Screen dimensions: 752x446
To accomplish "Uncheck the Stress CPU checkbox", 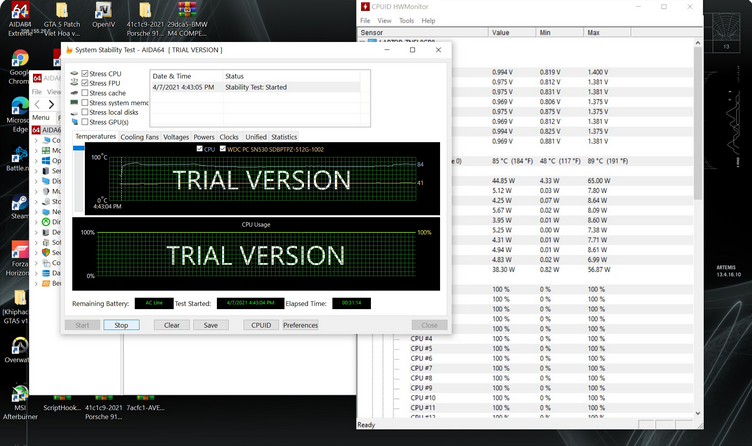I will coord(85,74).
